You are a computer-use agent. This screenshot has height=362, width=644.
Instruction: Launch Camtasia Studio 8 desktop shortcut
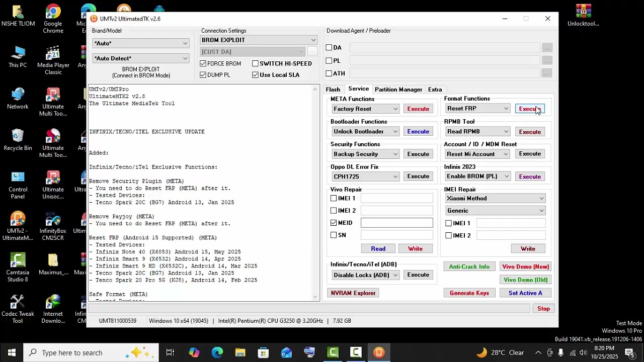[x=18, y=267]
